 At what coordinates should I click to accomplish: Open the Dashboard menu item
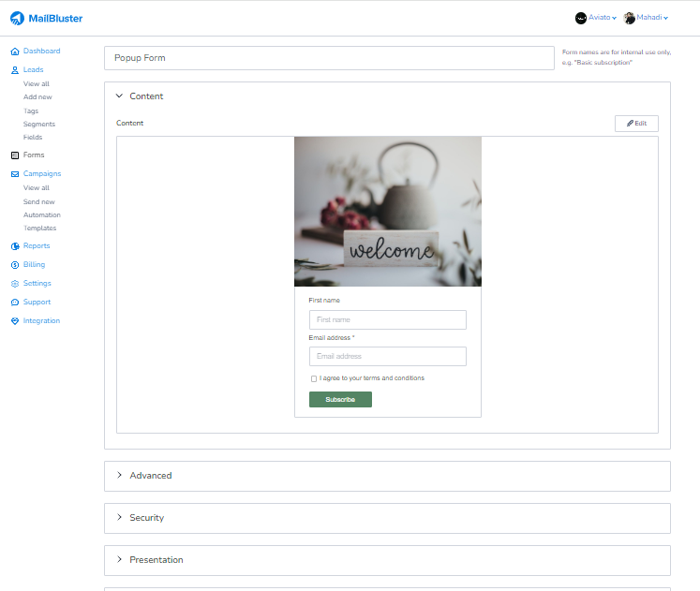(x=41, y=51)
